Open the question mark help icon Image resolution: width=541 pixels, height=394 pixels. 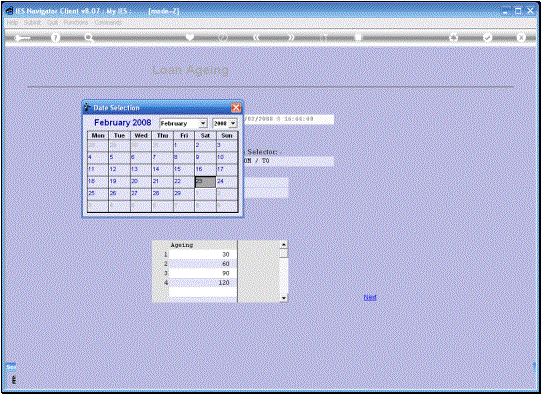(55, 38)
